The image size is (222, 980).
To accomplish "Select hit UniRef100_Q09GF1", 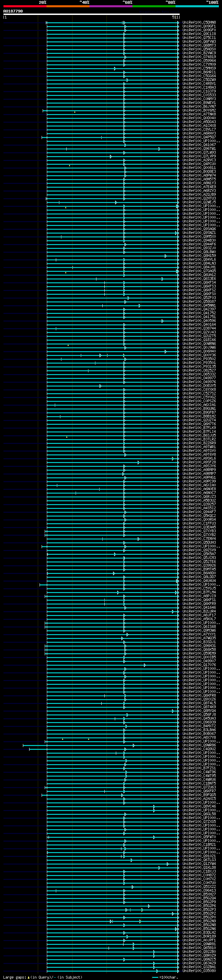I will coord(199,26).
